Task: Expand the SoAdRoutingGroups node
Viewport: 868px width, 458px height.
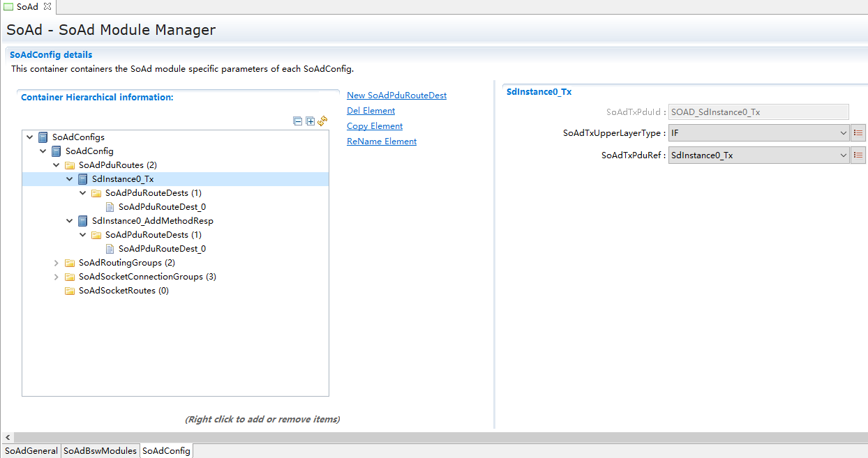Action: pos(57,263)
